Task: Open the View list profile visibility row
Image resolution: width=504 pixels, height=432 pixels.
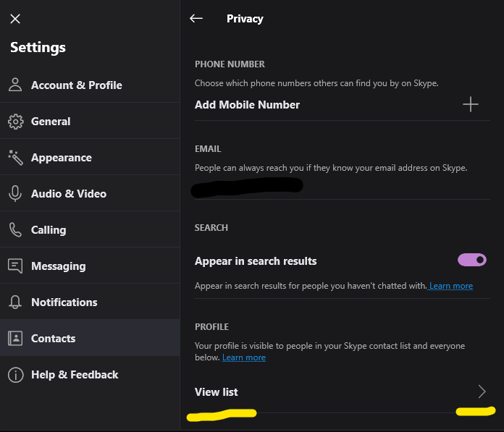Action: 217,391
